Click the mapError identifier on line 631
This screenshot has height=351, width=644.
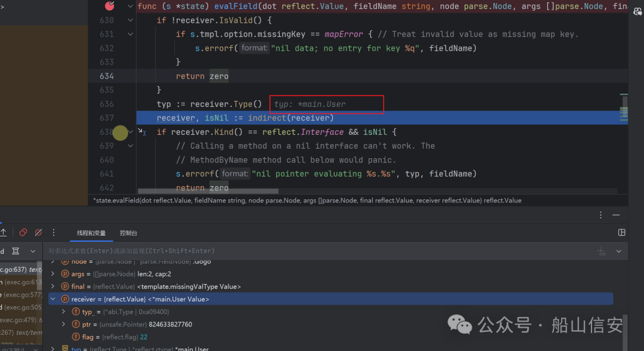343,34
